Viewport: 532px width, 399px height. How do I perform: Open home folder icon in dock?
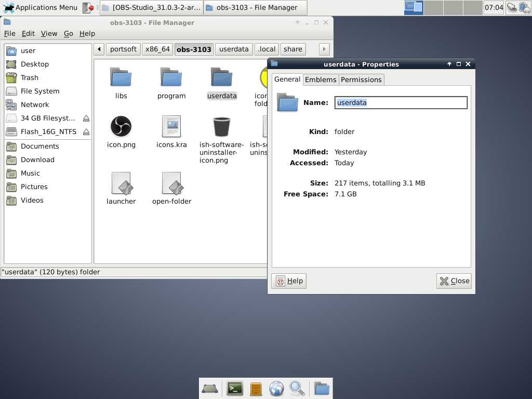pyautogui.click(x=321, y=389)
